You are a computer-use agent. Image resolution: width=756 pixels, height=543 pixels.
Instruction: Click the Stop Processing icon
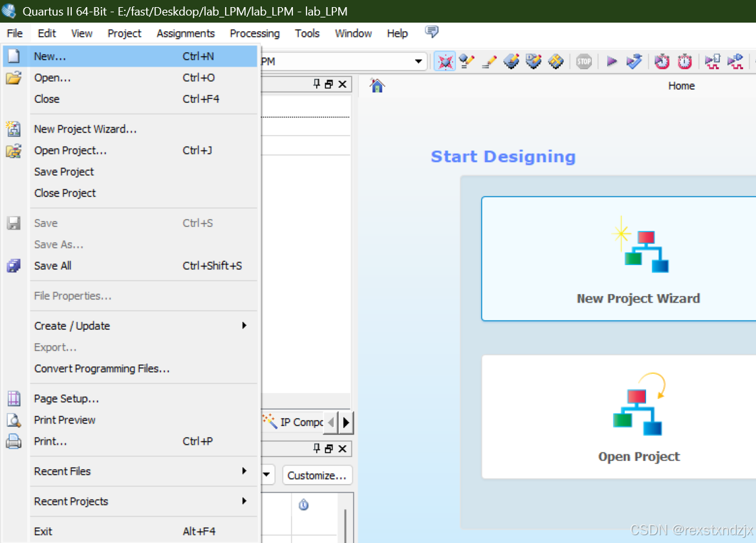tap(583, 61)
